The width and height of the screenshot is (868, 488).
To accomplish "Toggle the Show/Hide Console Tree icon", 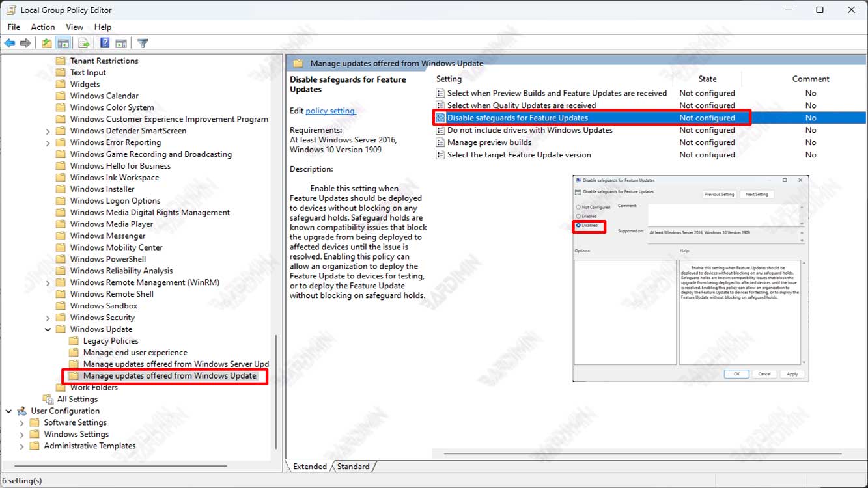I will [x=63, y=44].
